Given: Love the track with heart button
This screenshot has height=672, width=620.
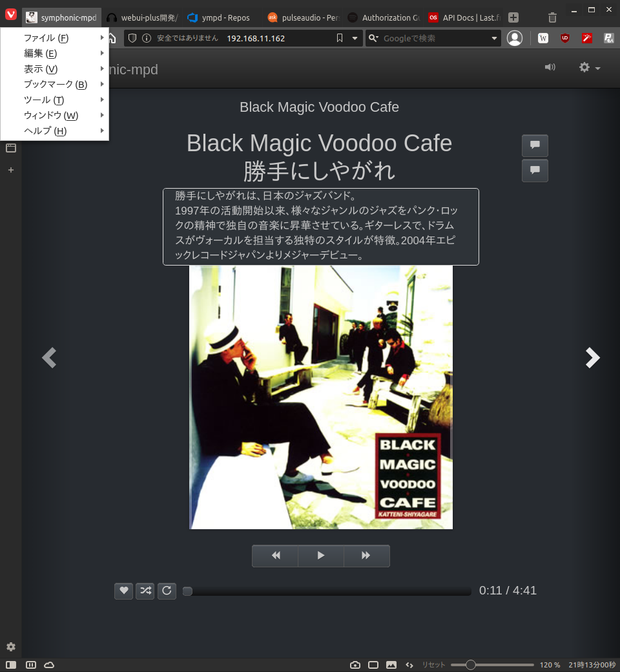Looking at the screenshot, I should 124,591.
